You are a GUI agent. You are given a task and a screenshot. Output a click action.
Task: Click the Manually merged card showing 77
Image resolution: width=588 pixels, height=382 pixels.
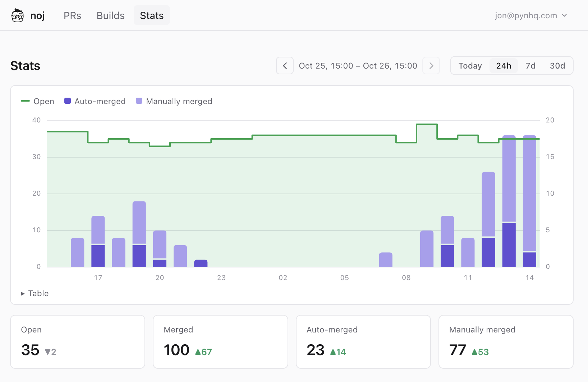click(506, 342)
